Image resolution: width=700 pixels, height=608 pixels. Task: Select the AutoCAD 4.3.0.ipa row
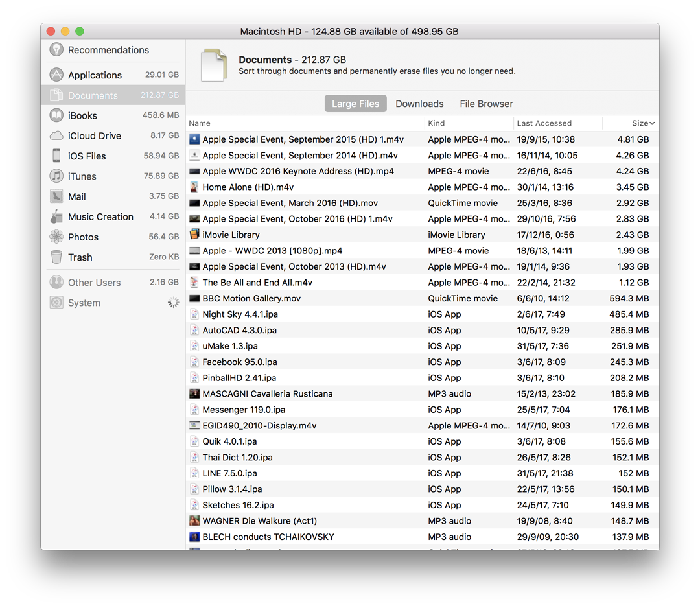coord(423,330)
